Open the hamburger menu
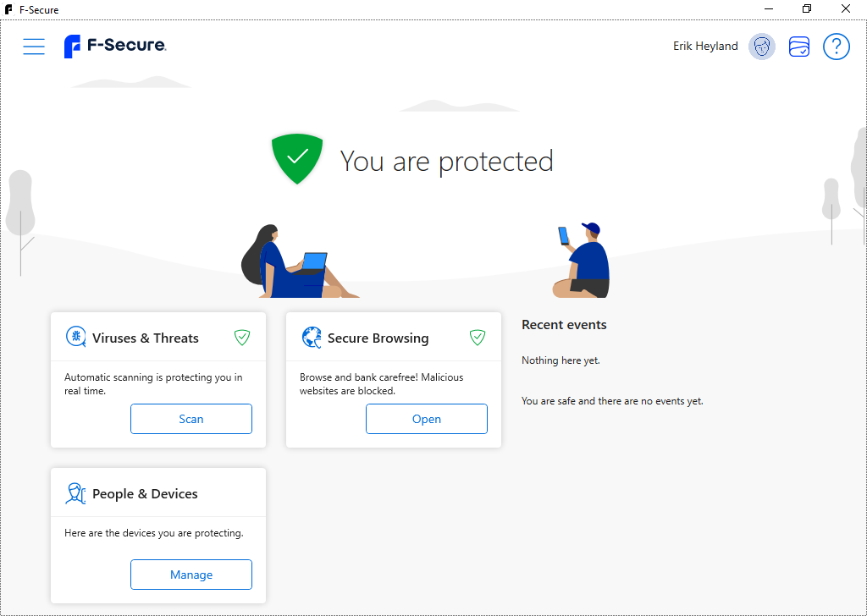 (x=34, y=47)
